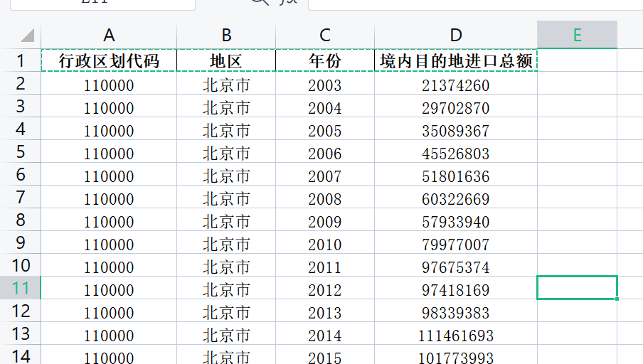This screenshot has width=643, height=364.
Task: Select row 11 header
Action: click(21, 288)
